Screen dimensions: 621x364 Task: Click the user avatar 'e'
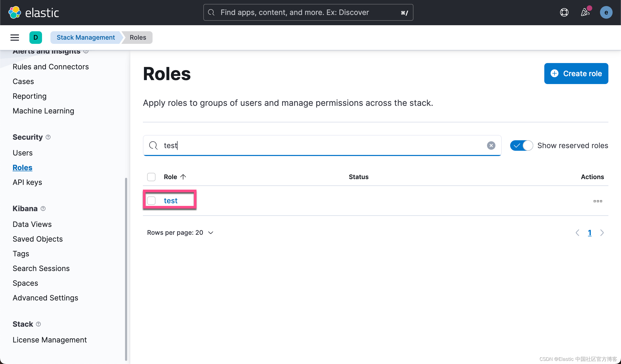606,12
